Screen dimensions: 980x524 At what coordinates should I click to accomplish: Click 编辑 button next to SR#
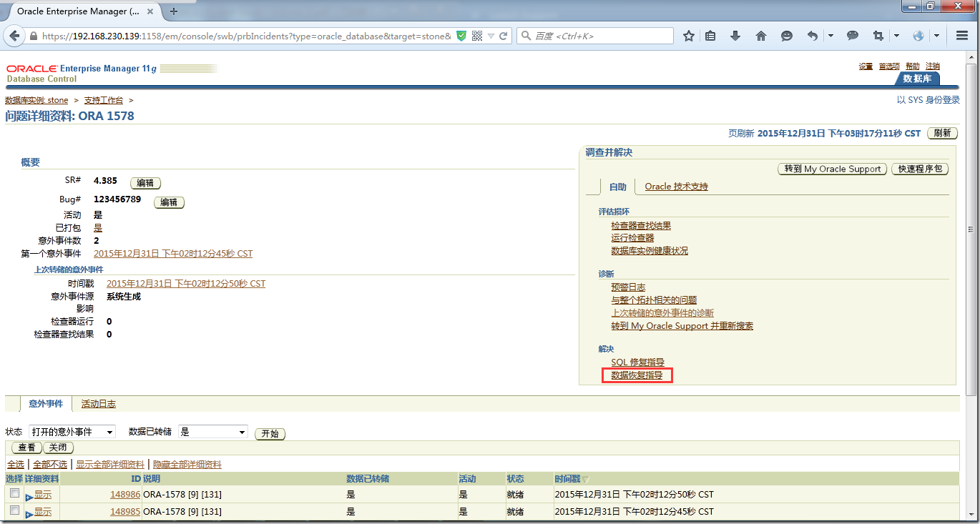pos(145,183)
